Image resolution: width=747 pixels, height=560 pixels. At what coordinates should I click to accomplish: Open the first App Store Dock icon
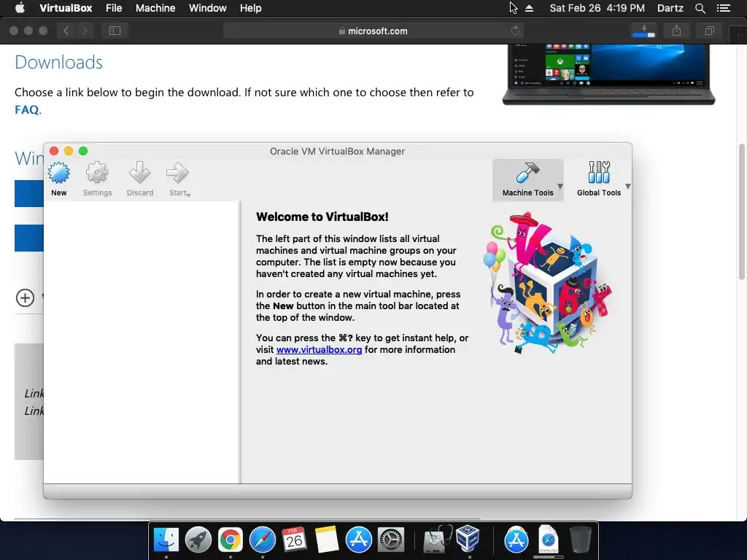coord(359,540)
